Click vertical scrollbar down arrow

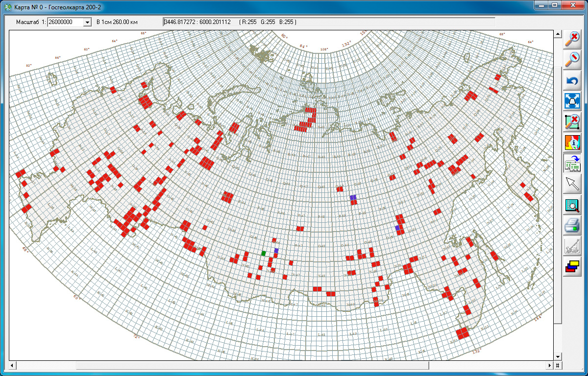(557, 357)
